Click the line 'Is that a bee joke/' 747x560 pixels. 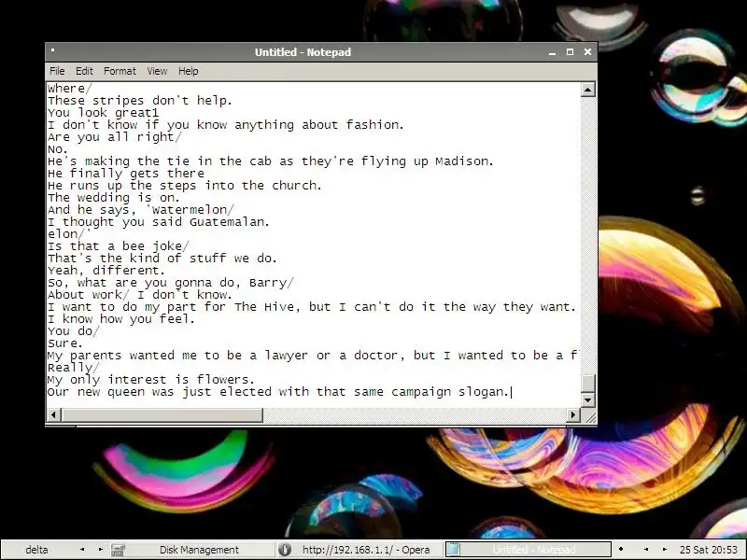click(119, 246)
